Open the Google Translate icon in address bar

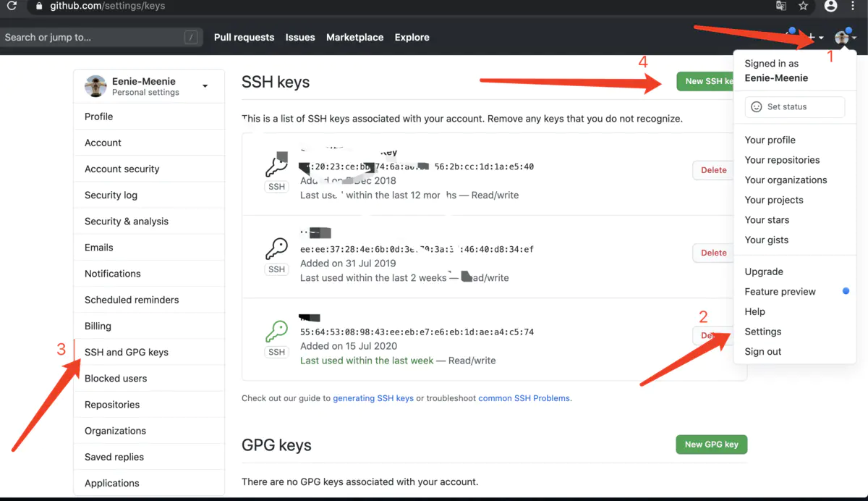[x=781, y=6]
